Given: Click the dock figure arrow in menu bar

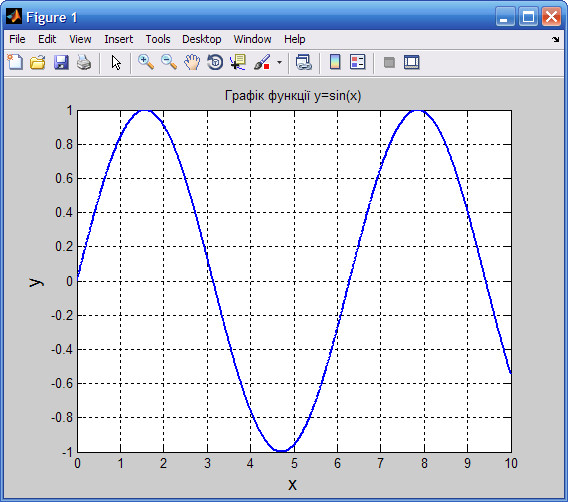Looking at the screenshot, I should (x=556, y=39).
